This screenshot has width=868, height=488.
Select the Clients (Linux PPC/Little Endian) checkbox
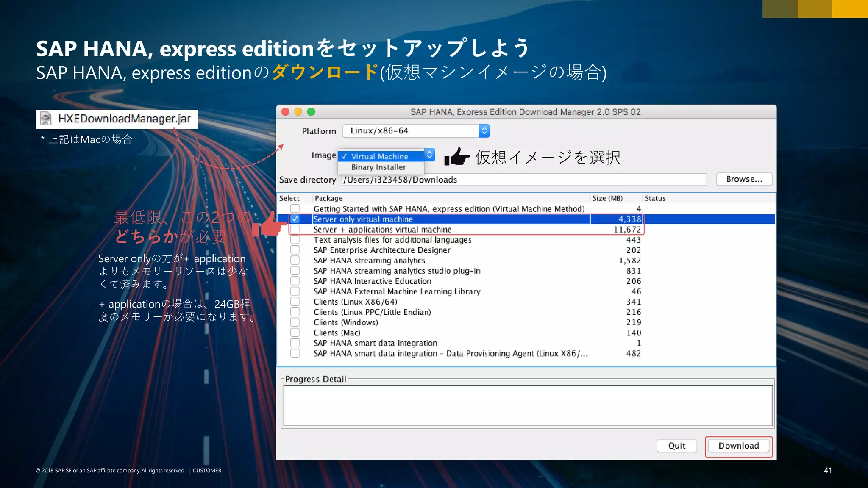pyautogui.click(x=295, y=312)
